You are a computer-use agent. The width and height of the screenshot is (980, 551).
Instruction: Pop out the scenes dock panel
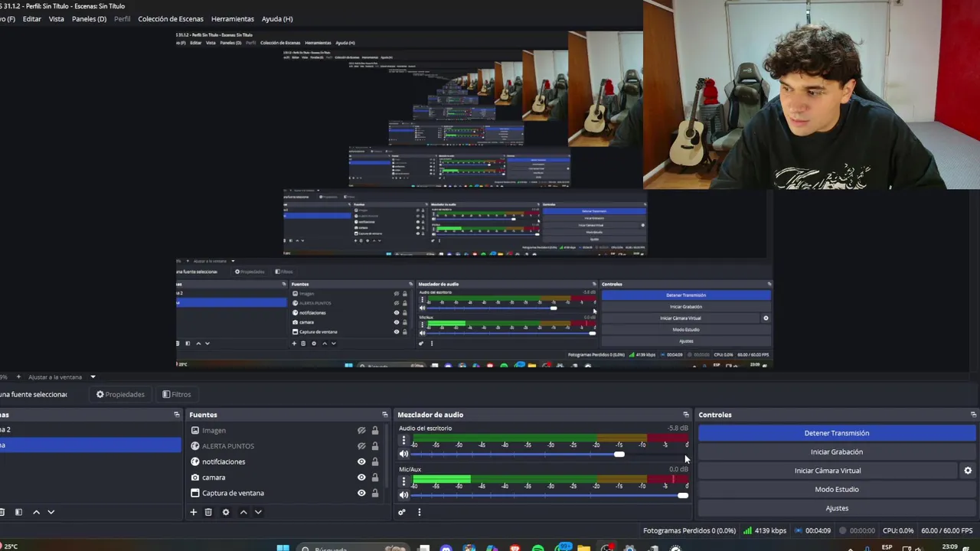[x=177, y=415]
